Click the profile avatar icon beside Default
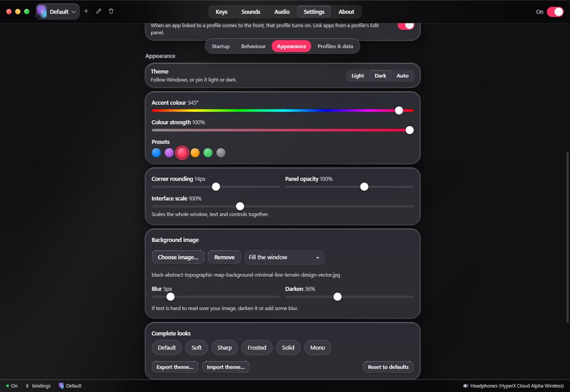Image resolution: width=570 pixels, height=392 pixels. tap(42, 11)
